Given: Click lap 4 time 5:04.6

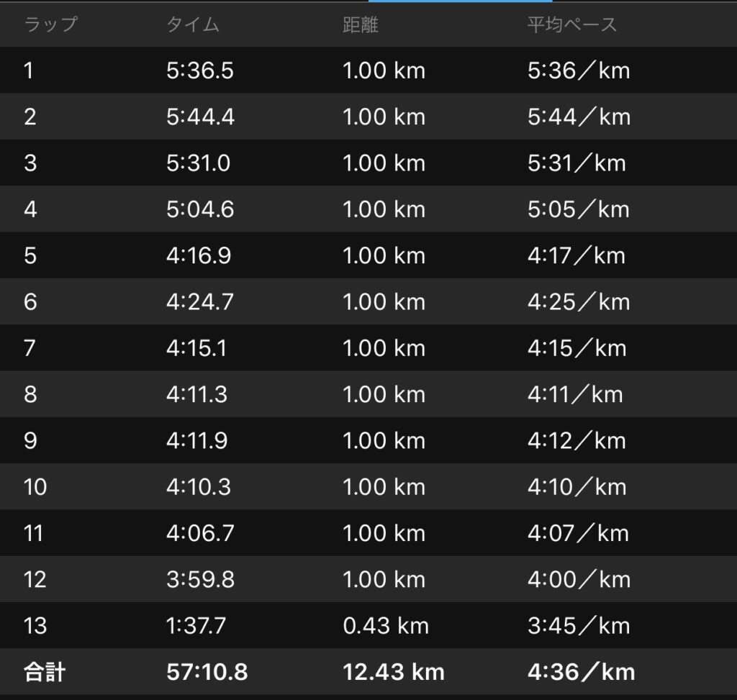Looking at the screenshot, I should pos(200,209).
